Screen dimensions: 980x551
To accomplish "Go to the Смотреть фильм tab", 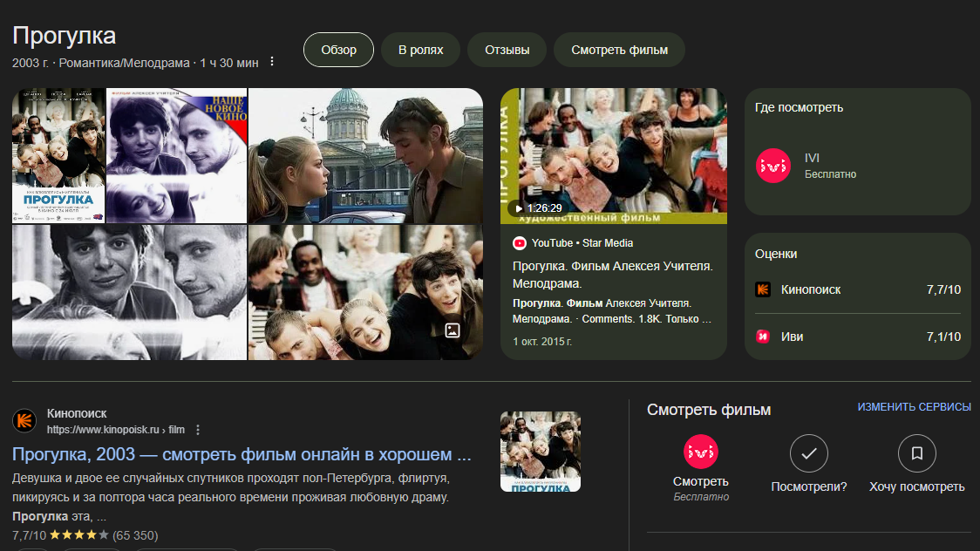I will coord(619,50).
